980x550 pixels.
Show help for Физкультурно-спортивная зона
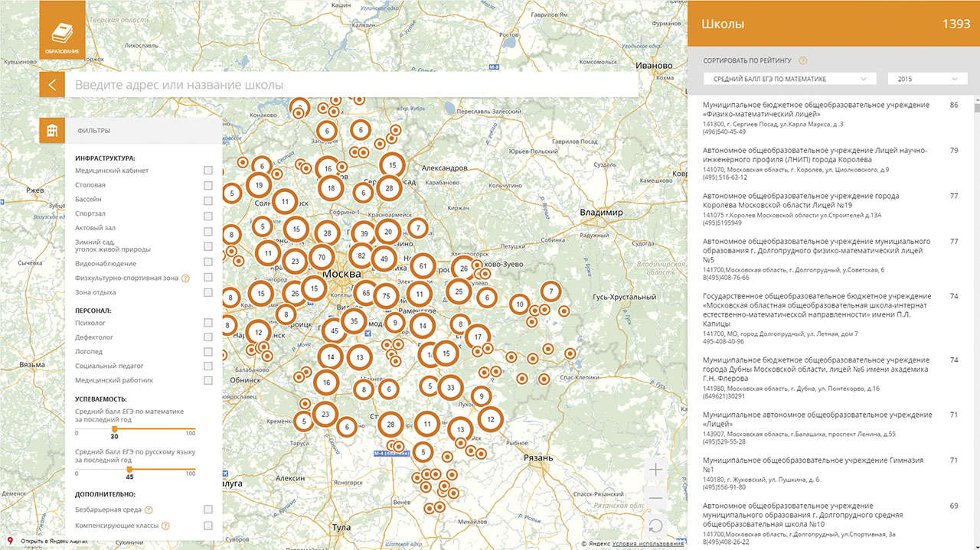click(185, 278)
